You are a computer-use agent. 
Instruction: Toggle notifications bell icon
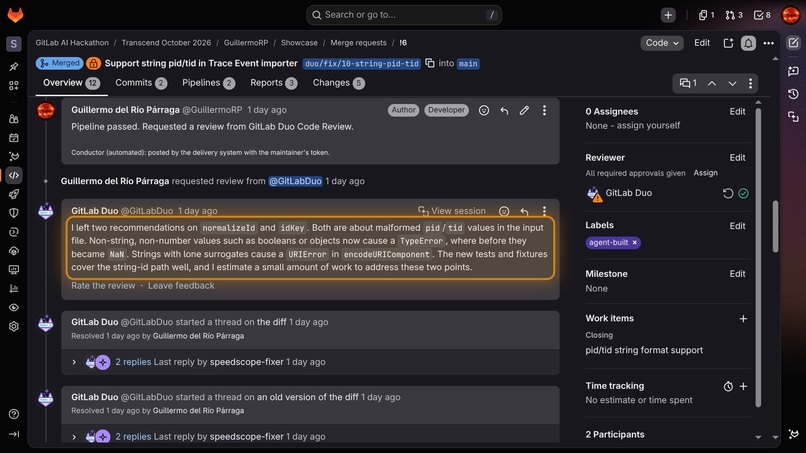(748, 43)
